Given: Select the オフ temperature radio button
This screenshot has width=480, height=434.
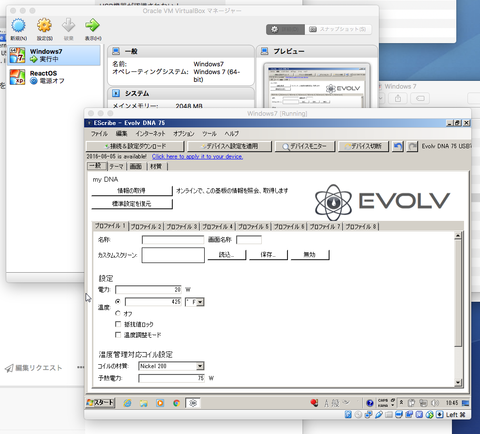Looking at the screenshot, I should 118,313.
